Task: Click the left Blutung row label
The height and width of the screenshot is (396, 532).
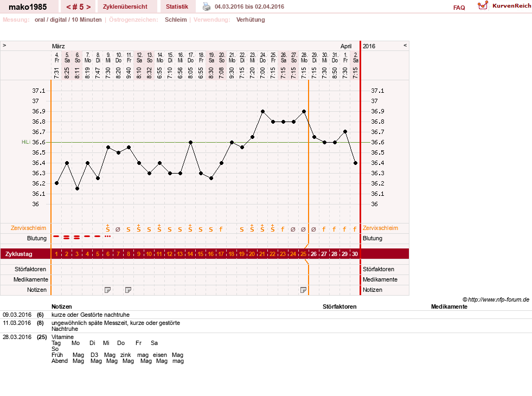Action: [37, 238]
